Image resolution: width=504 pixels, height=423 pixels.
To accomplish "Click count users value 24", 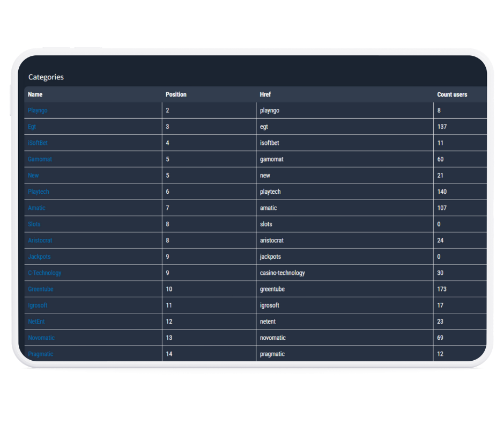I will tap(440, 240).
